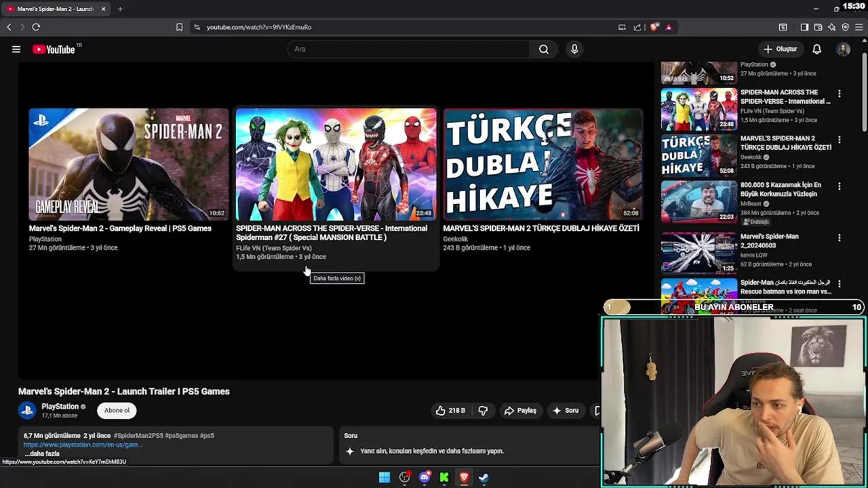868x488 pixels.
Task: Expand description with '...daha fazla'
Action: 41,453
